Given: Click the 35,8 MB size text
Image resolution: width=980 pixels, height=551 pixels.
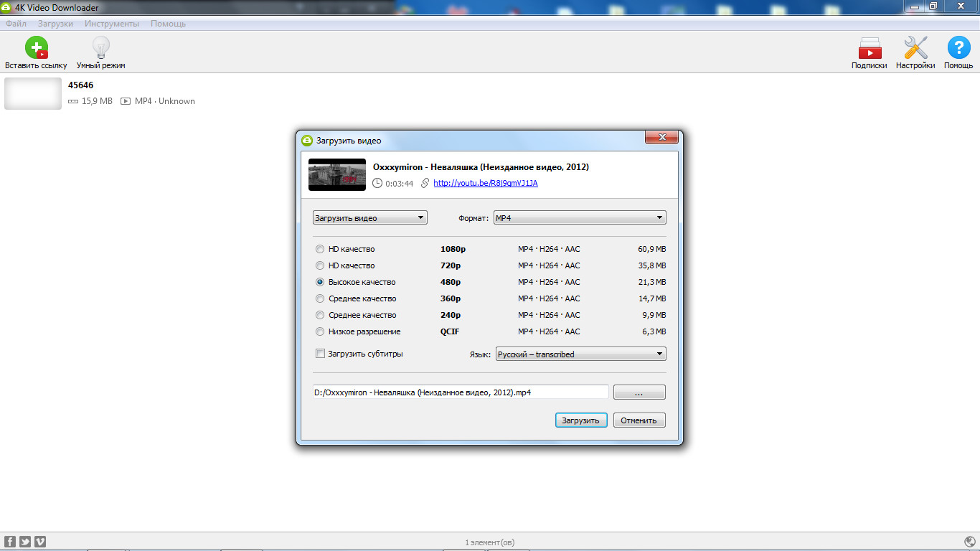Looking at the screenshot, I should click(x=651, y=265).
